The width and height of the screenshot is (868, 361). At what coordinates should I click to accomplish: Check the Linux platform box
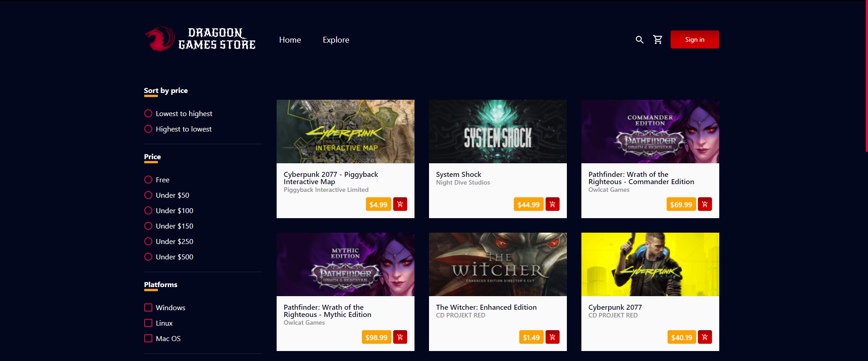[x=148, y=323]
